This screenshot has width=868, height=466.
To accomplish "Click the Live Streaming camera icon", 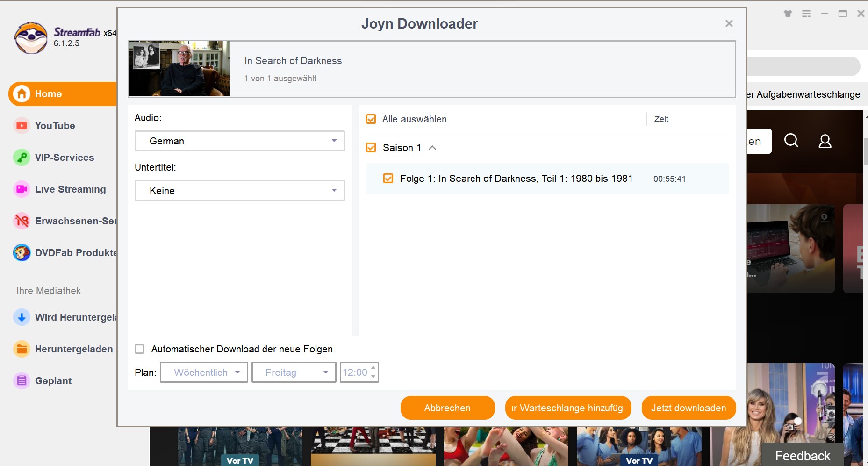I will (22, 189).
